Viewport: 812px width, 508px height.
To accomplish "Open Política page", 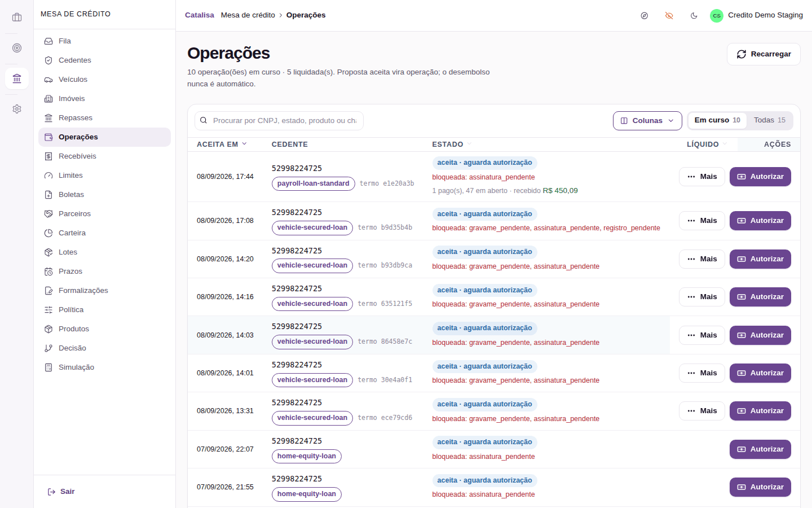I will tap(104, 310).
